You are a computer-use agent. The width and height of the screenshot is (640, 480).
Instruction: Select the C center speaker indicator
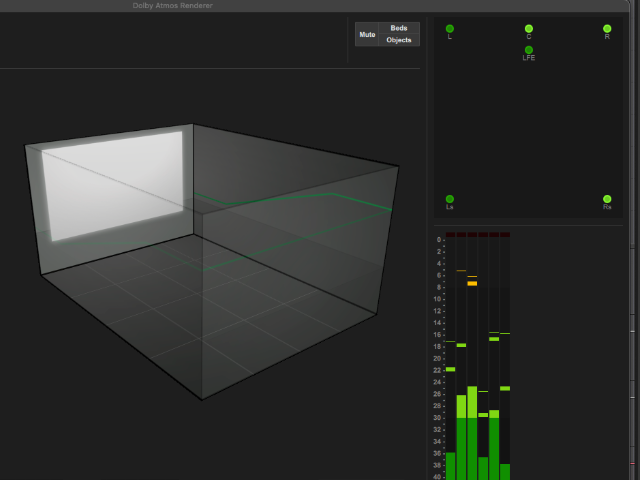click(x=529, y=29)
